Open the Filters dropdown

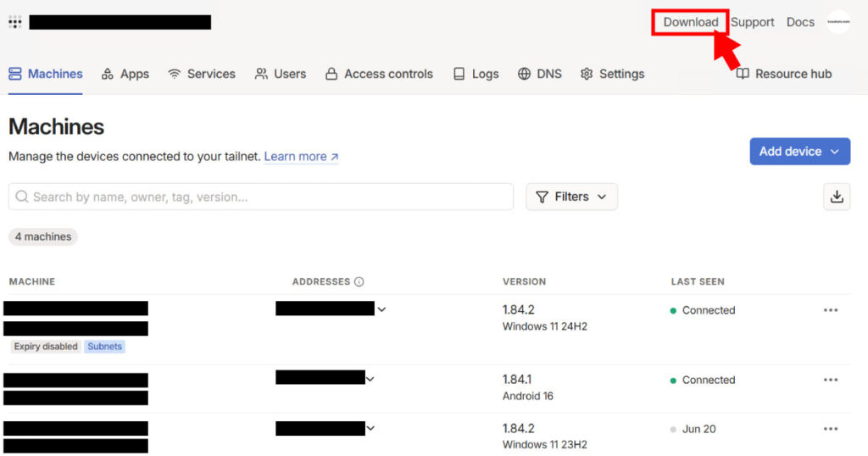[571, 197]
